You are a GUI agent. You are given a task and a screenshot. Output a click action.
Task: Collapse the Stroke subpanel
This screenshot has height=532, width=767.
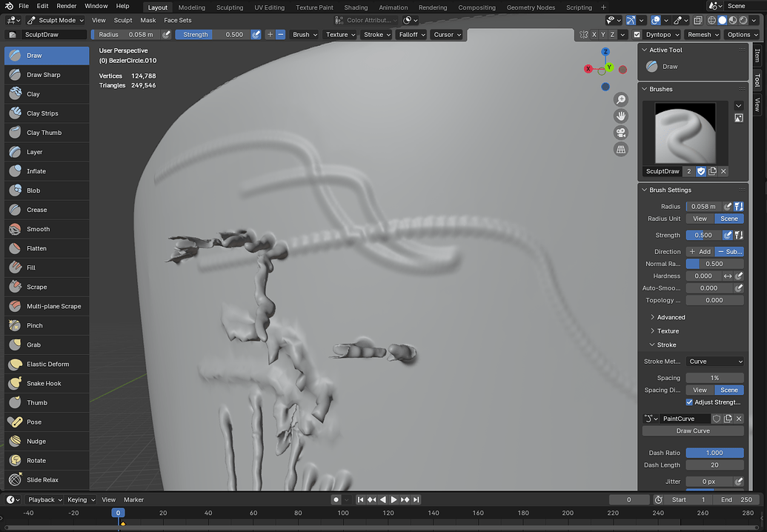[x=666, y=345]
